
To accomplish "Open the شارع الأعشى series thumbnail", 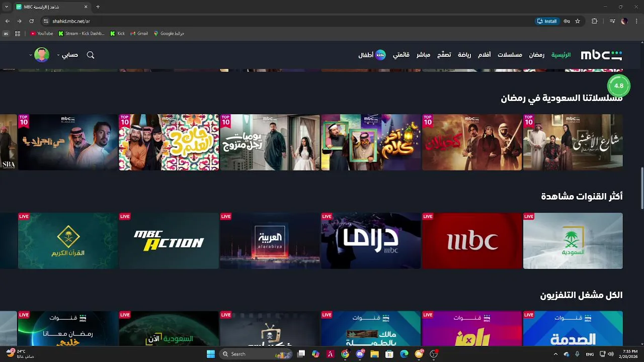I will tap(573, 142).
